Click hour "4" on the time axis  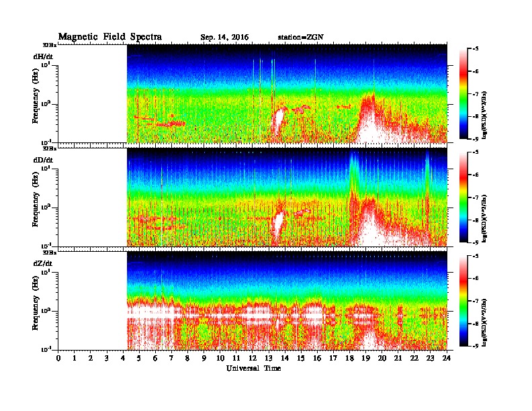[123, 359]
